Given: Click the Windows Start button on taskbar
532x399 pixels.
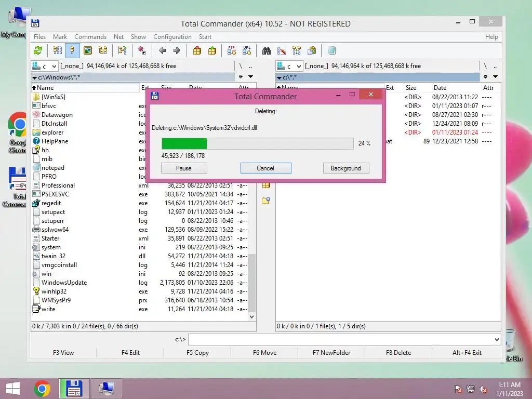Looking at the screenshot, I should click(13, 389).
